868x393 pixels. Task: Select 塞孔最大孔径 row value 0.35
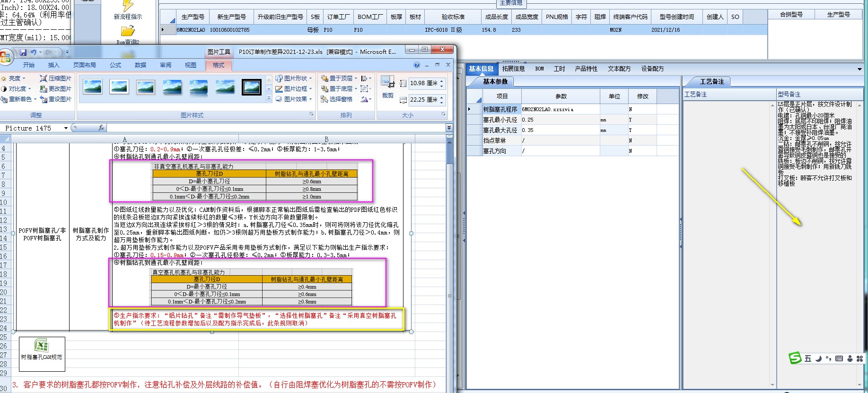click(561, 130)
